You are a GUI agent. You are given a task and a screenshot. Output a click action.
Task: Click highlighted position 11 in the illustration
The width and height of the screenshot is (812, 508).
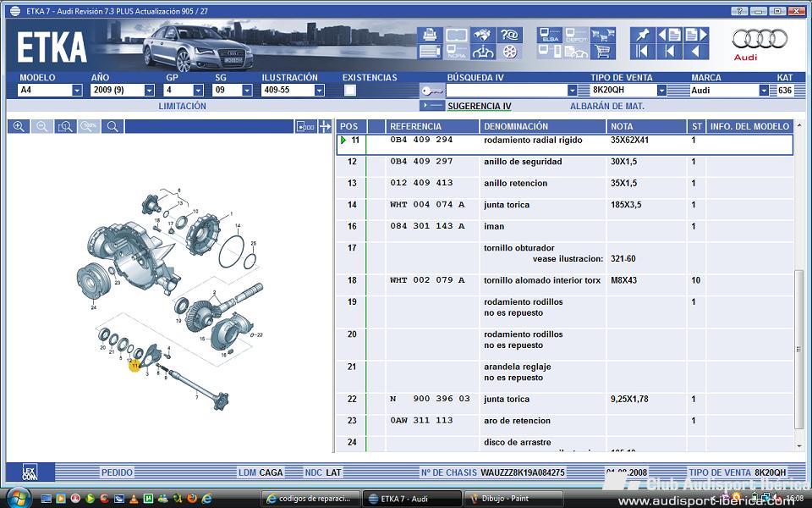134,366
